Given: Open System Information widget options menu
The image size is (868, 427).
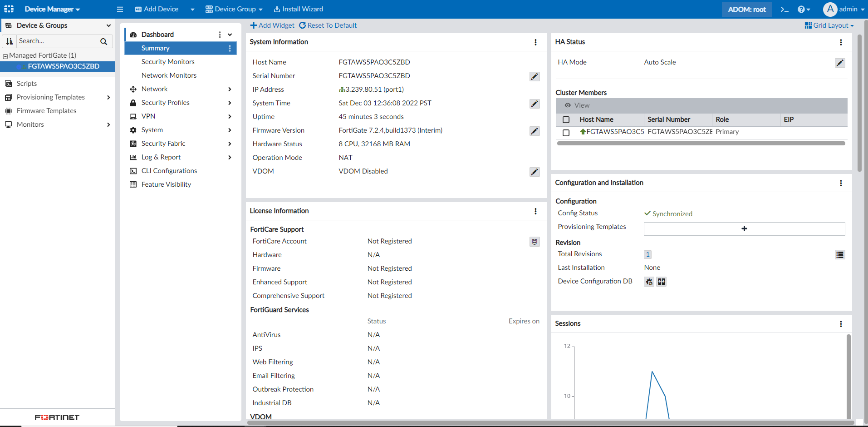Looking at the screenshot, I should [535, 42].
